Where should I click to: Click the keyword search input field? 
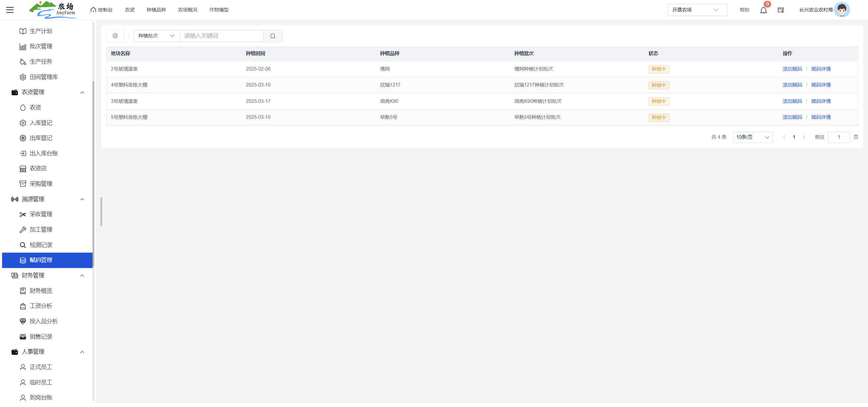[x=222, y=36]
